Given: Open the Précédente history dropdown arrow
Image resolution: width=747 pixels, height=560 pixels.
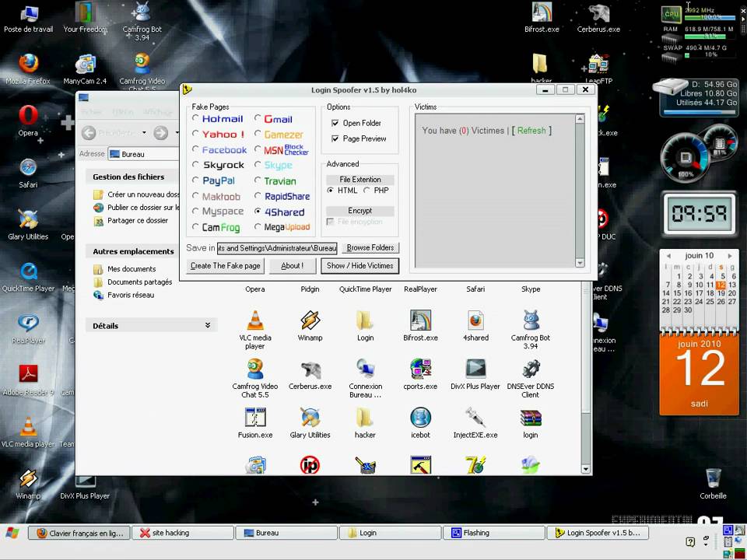Looking at the screenshot, I should (x=144, y=133).
